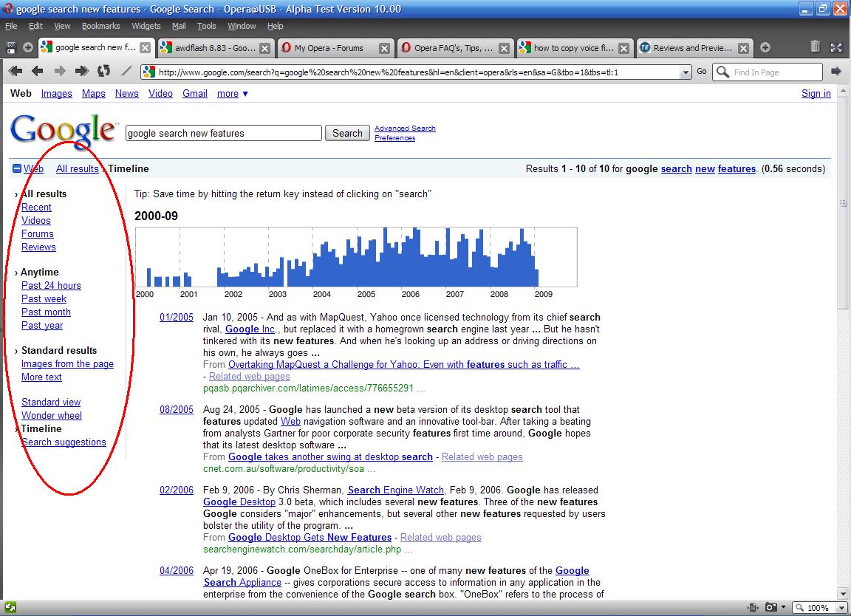Reload the page with refresh icon
This screenshot has height=616, width=851.
coord(103,71)
